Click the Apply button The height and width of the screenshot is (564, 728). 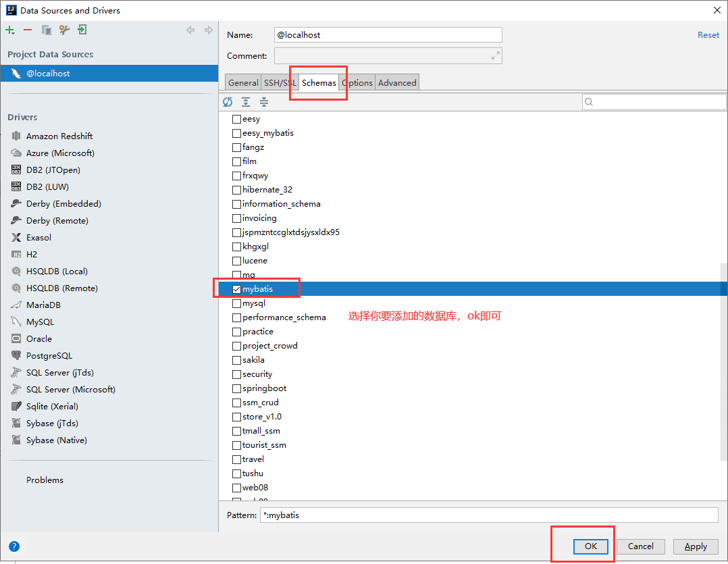click(696, 546)
